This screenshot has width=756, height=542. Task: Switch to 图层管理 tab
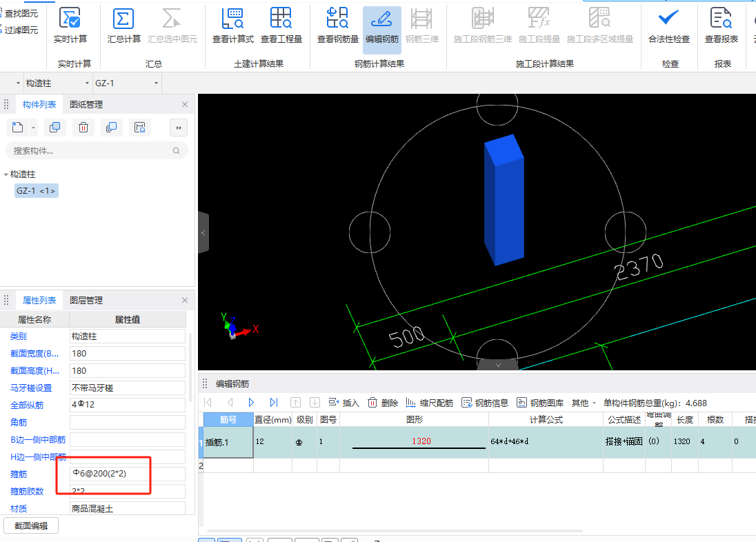(86, 301)
